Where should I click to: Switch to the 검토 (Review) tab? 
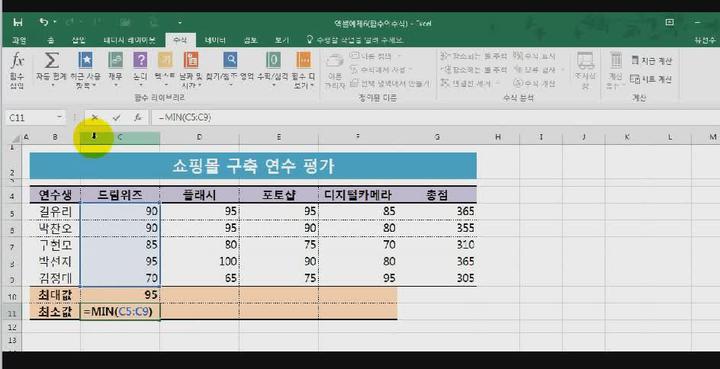point(250,40)
